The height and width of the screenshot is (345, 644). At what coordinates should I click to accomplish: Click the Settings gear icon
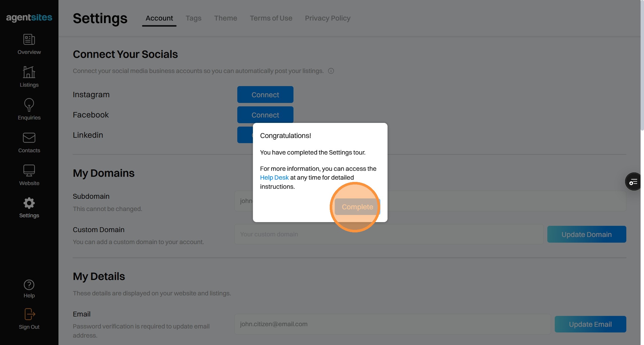[29, 203]
